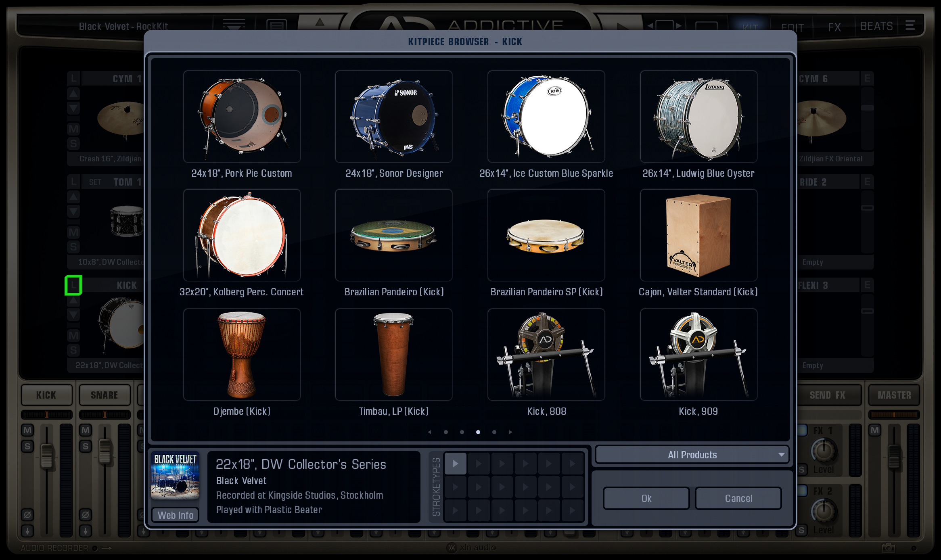
Task: Choose the Kick 909 electronic piece
Action: [x=698, y=355]
